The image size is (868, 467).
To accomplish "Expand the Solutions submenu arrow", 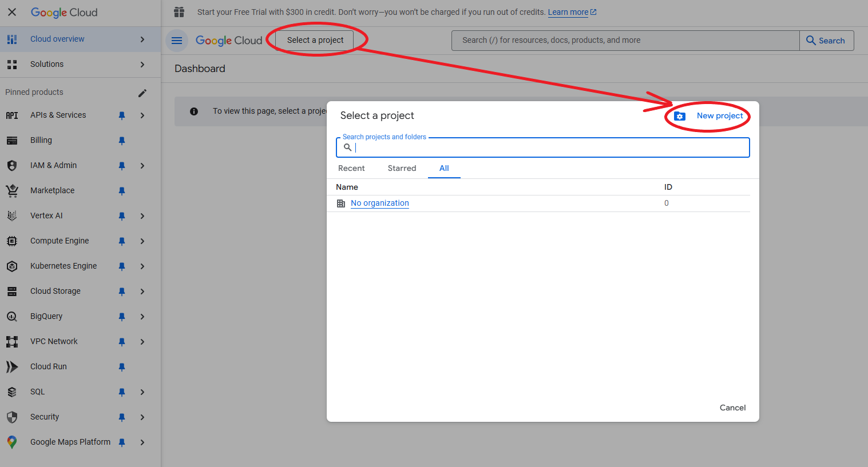I will point(142,65).
